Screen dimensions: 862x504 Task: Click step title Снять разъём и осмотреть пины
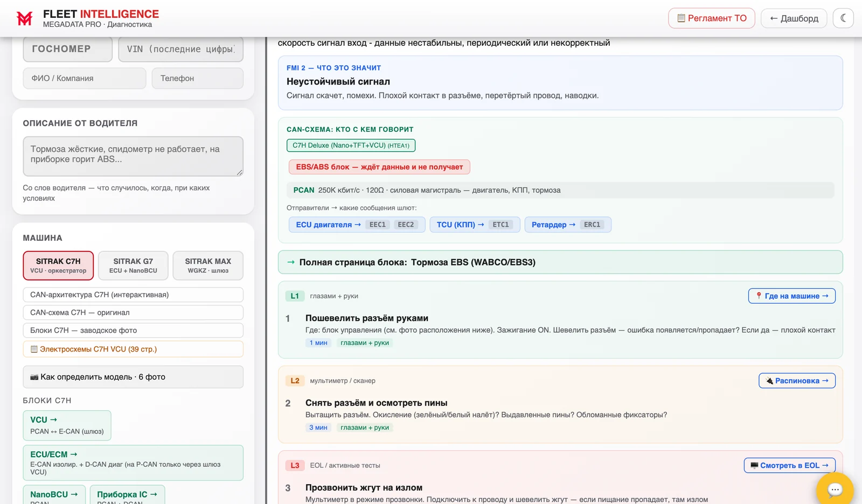[377, 403]
